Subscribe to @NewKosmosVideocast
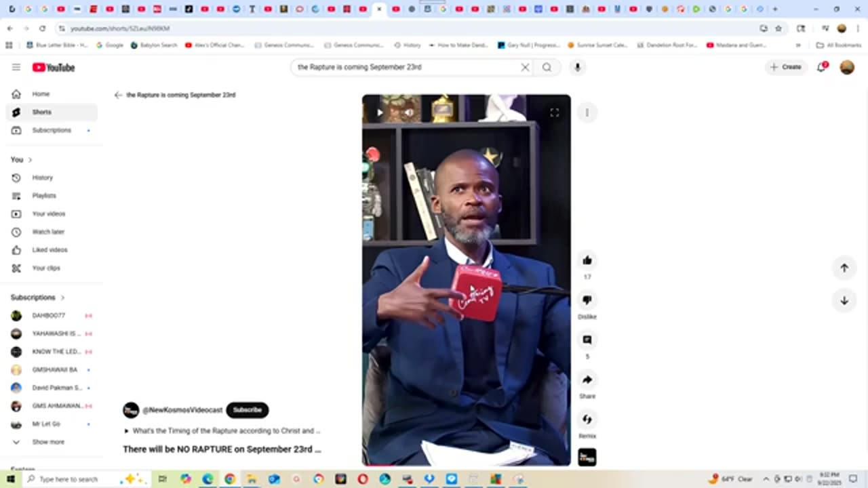868x488 pixels. point(248,410)
